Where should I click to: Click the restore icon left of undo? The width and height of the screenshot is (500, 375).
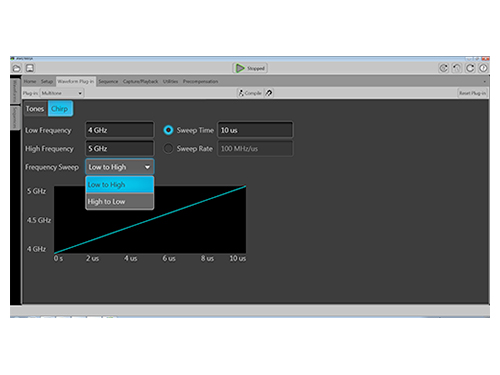click(x=443, y=68)
